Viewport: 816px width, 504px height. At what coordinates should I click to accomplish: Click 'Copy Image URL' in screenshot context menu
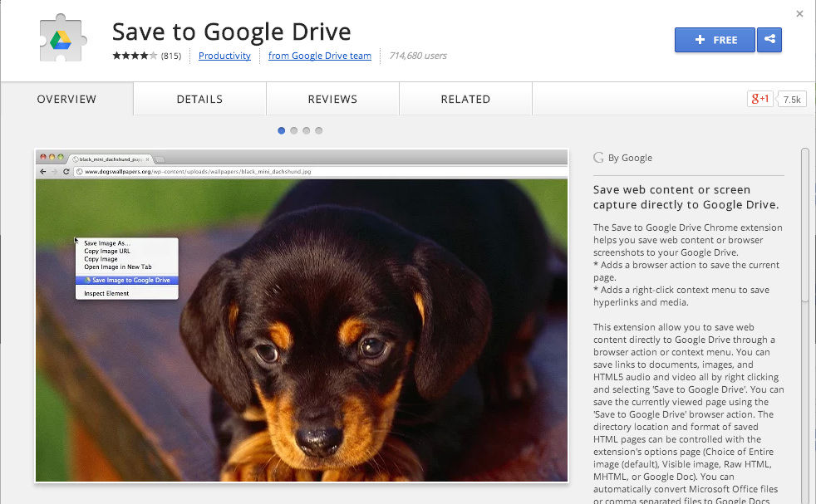[107, 251]
